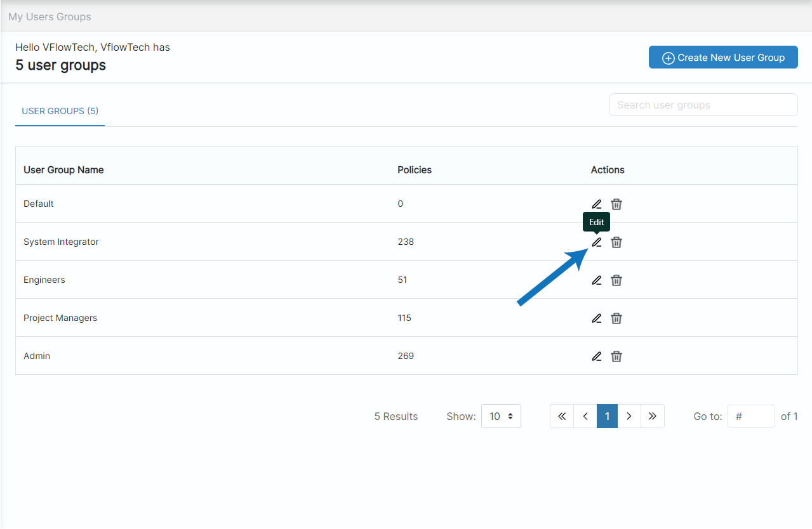Screen dimensions: 812x529
Task: Edit the Admin user group
Action: (x=596, y=356)
